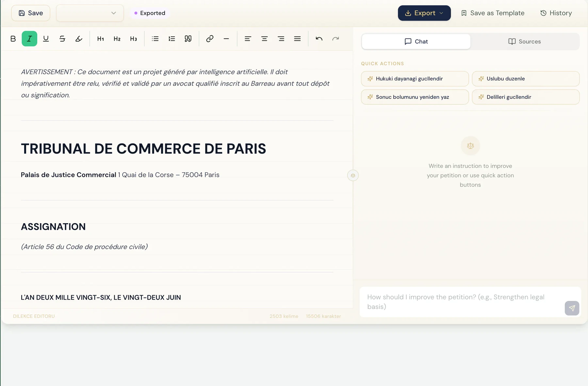Viewport: 588px width, 386px height.
Task: Open the empty dropdown next to Save
Action: tap(90, 13)
